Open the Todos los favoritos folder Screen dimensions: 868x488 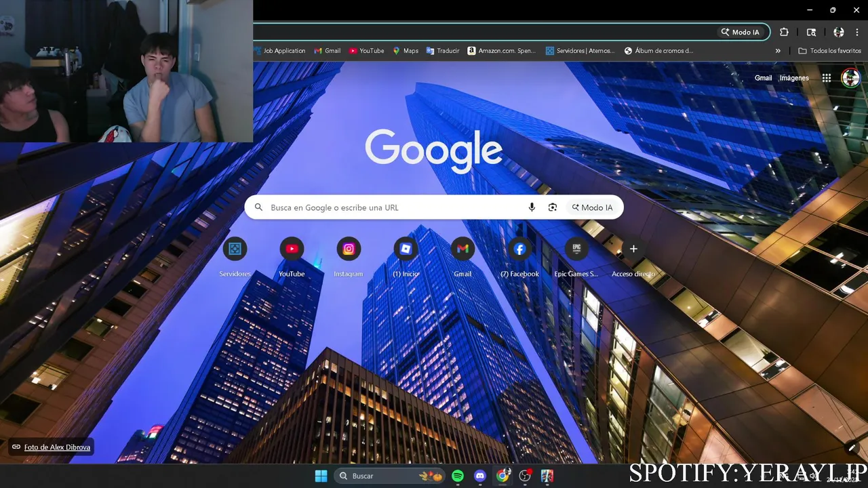[829, 51]
